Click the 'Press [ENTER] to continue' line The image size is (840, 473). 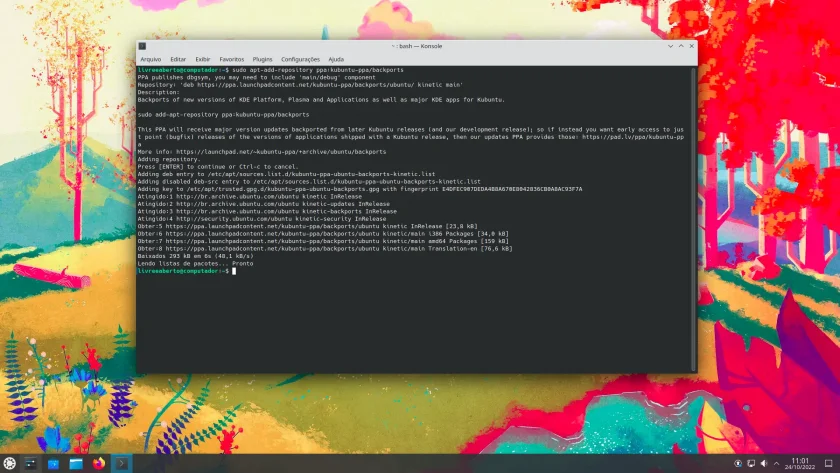coord(218,167)
